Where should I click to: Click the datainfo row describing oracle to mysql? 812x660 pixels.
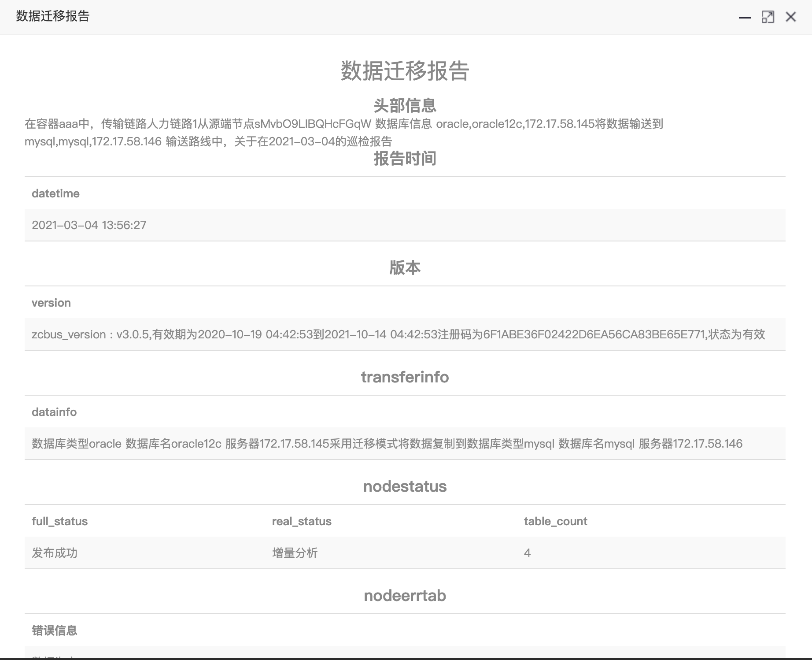(x=387, y=444)
